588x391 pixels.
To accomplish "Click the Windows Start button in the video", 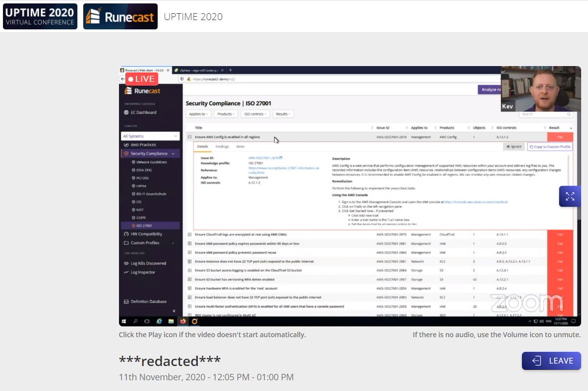I will (124, 321).
